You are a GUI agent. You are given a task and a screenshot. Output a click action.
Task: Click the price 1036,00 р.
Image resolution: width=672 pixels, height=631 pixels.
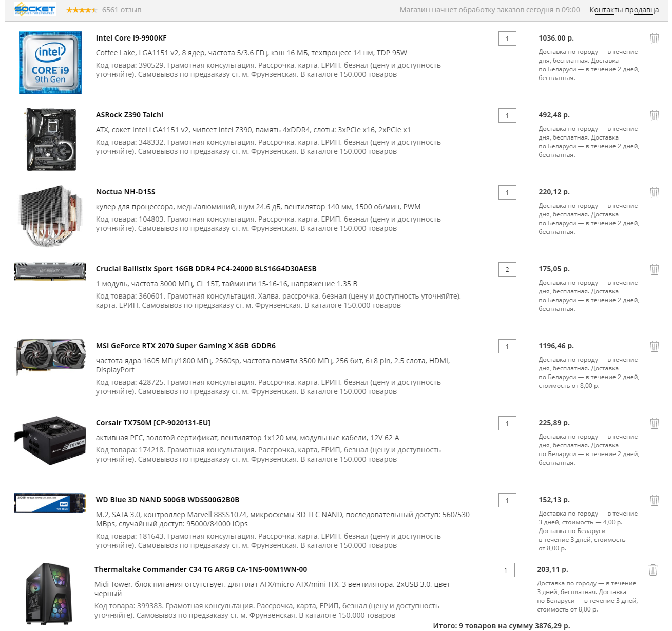pyautogui.click(x=556, y=38)
